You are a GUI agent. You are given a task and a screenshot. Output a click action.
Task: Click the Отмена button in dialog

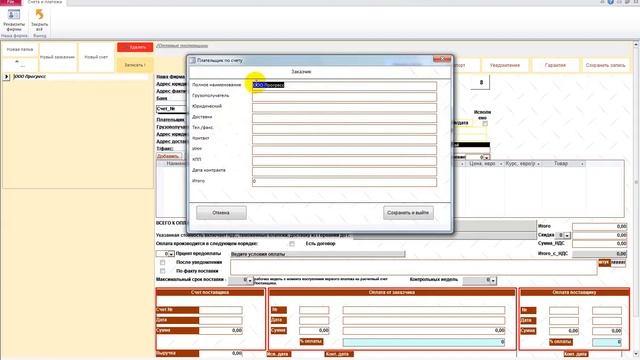pyautogui.click(x=221, y=213)
